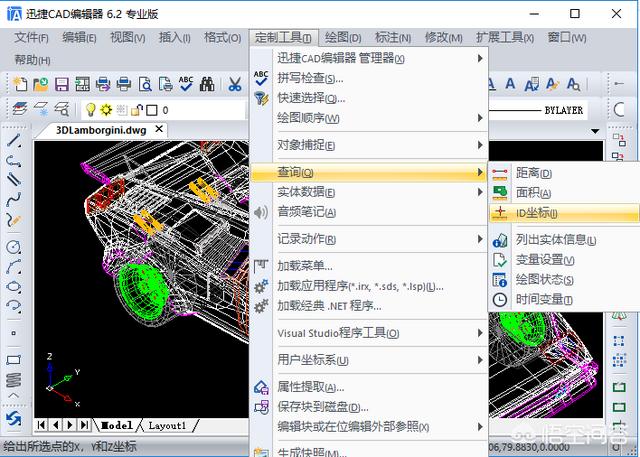The height and width of the screenshot is (457, 640).
Task: Switch to the Layout1 tab
Action: click(167, 425)
